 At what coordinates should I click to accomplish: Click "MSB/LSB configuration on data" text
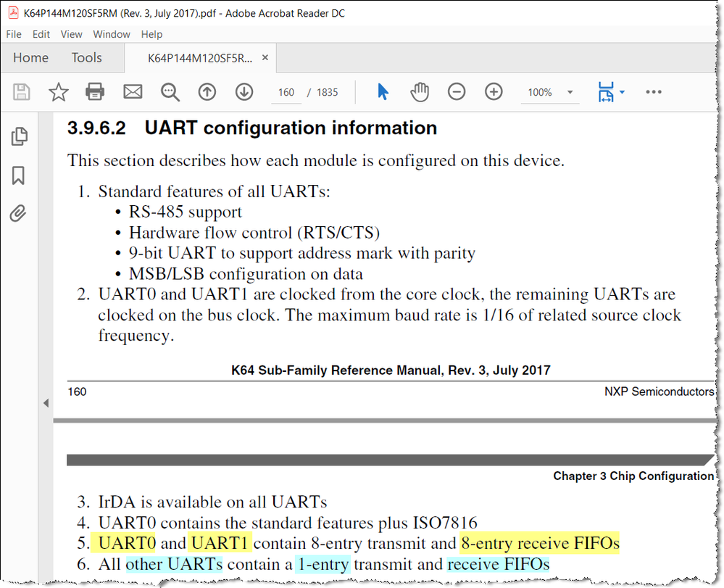point(246,273)
